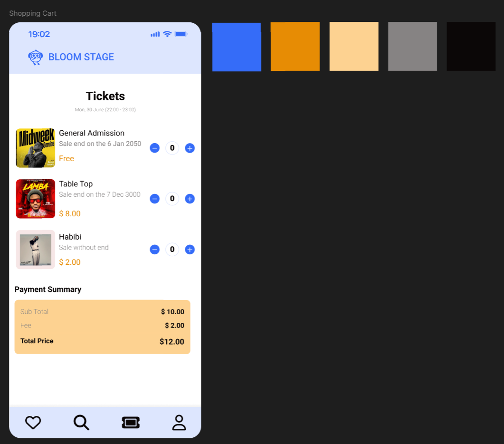Open search with the magnifier icon
The width and height of the screenshot is (504, 444).
click(81, 423)
